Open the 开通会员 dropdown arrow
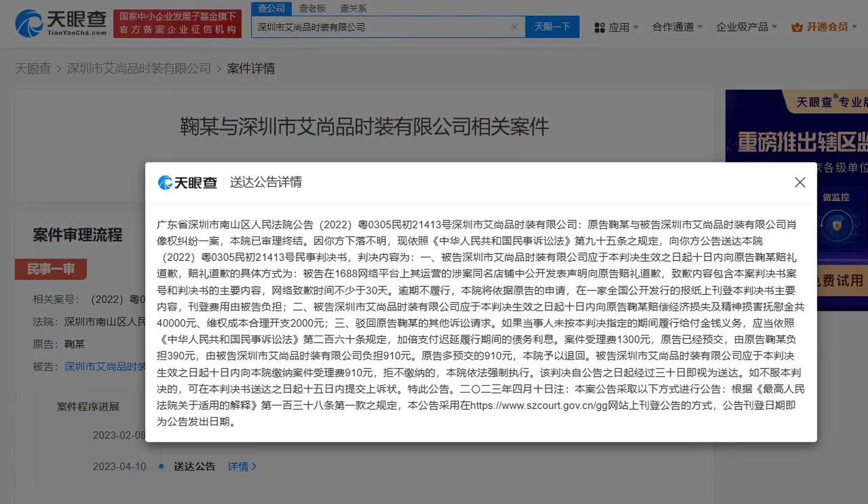 click(x=854, y=27)
